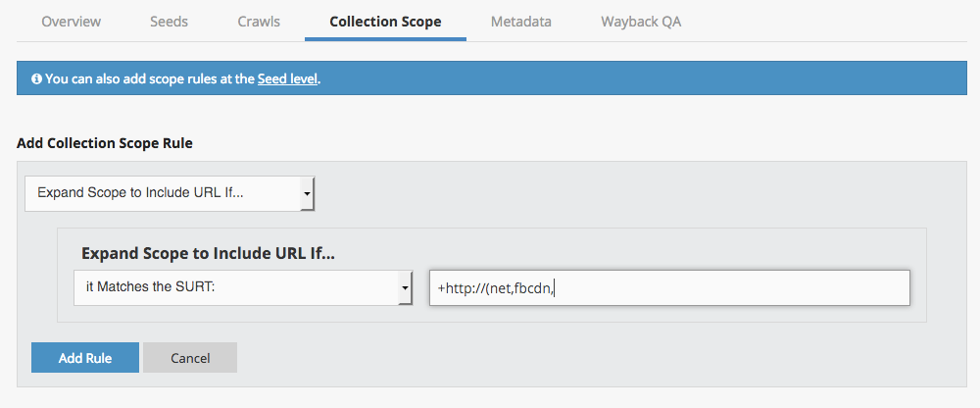This screenshot has width=980, height=408.
Task: Switch to the Seeds tab
Action: [169, 21]
